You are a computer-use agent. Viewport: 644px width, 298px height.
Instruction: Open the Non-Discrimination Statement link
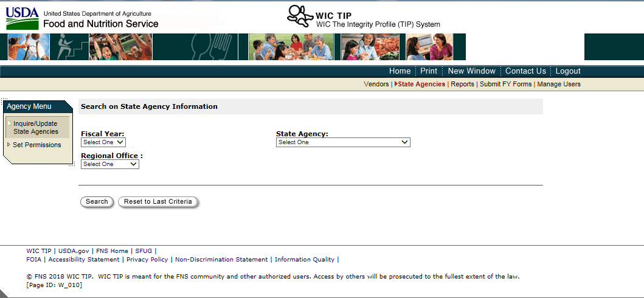click(221, 260)
